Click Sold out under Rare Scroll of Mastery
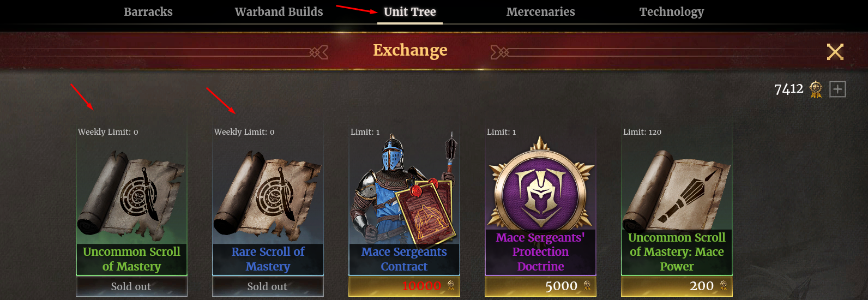This screenshot has height=300, width=868. 268,286
